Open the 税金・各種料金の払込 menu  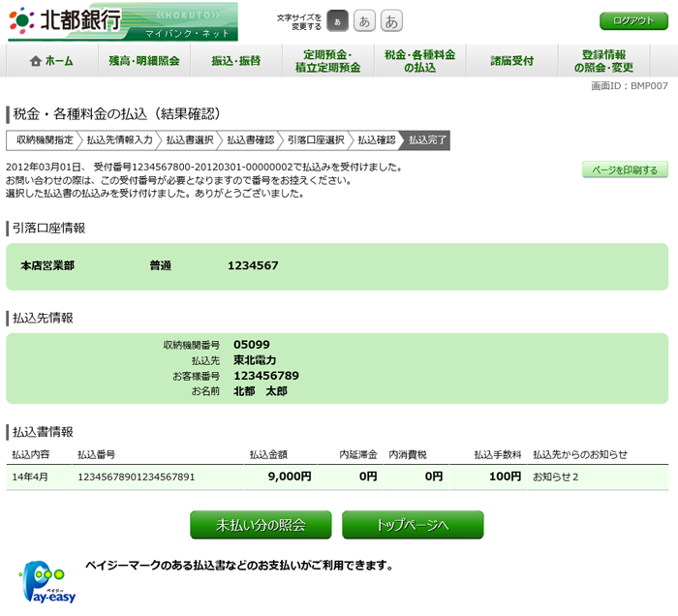tap(420, 61)
